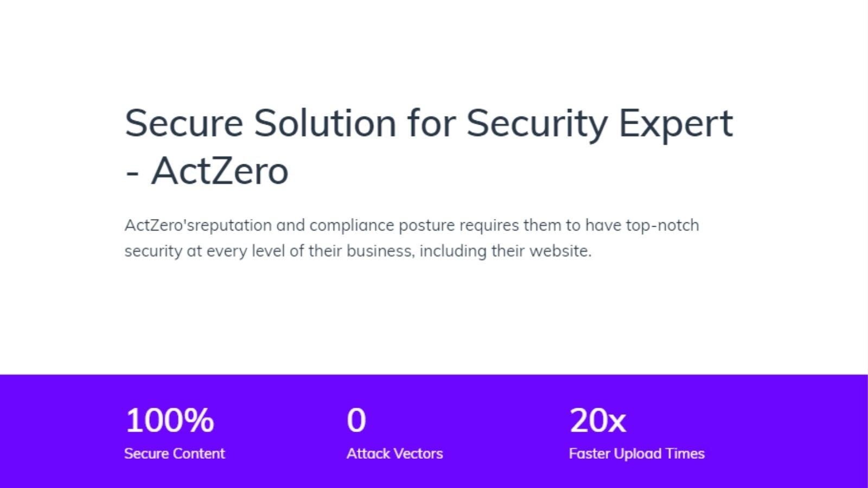Click the heading line "Secure Solution for Security Expert"
The image size is (868, 488).
tap(429, 125)
